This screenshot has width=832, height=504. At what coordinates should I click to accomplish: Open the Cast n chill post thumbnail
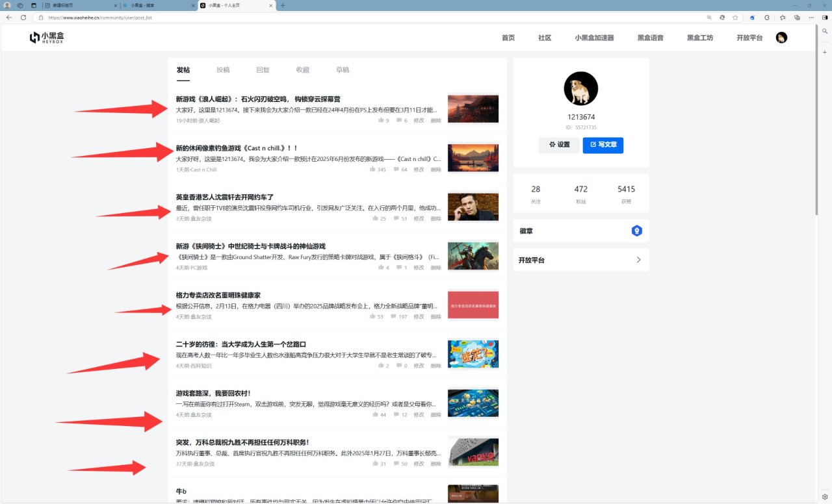(473, 158)
